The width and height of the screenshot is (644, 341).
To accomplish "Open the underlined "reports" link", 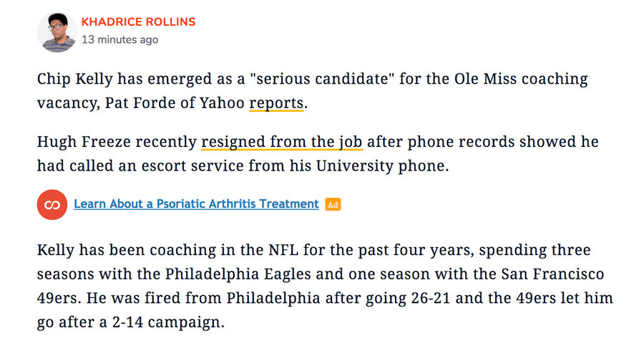I will tap(276, 103).
